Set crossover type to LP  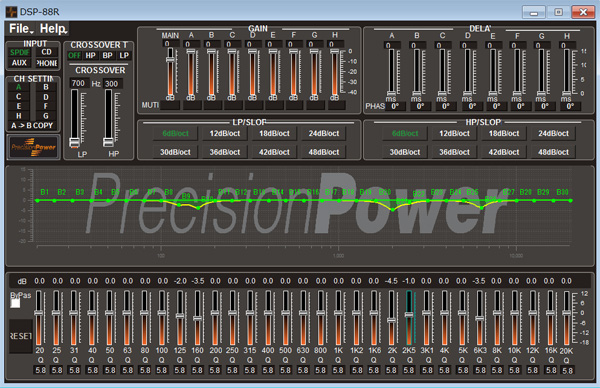(124, 55)
